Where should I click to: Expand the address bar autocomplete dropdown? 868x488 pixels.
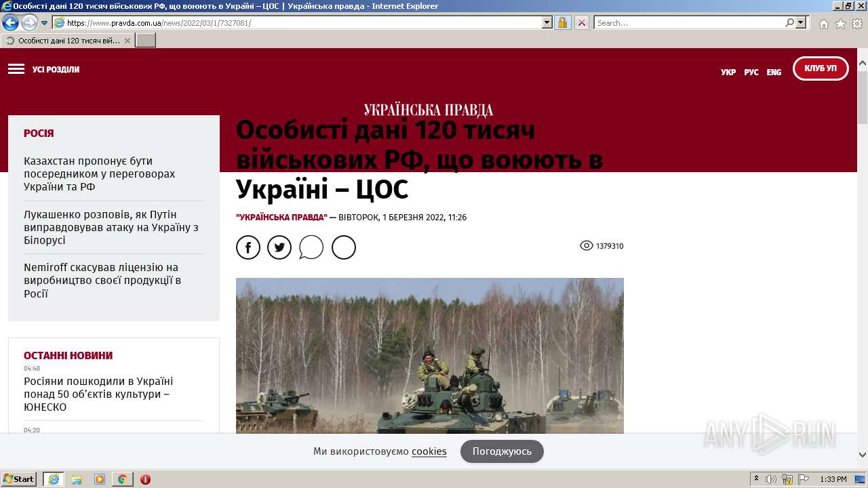pos(547,22)
